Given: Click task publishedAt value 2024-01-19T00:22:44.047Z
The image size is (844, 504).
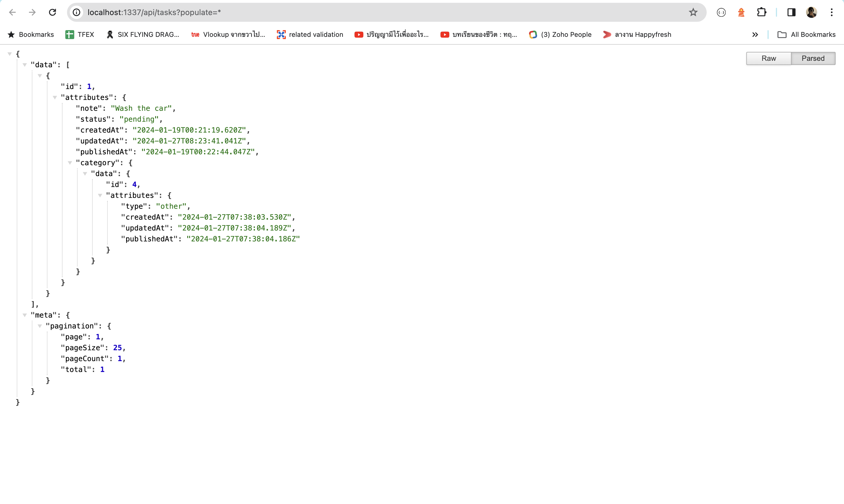Looking at the screenshot, I should click(x=198, y=152).
